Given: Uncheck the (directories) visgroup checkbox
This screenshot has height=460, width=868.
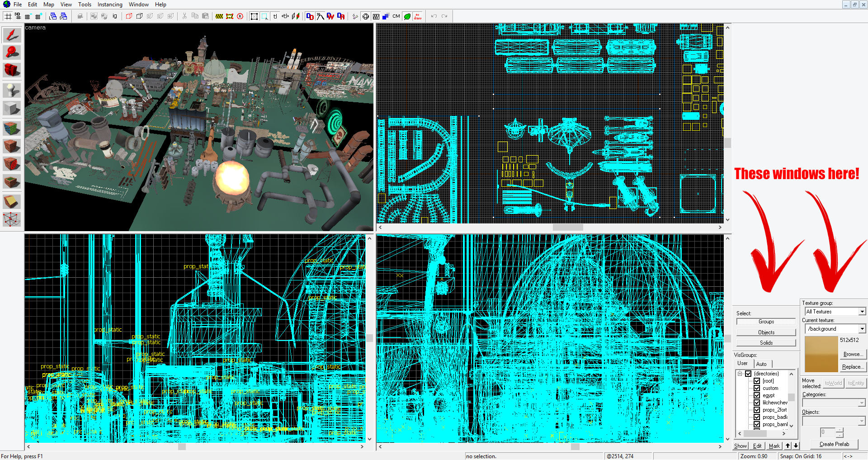Looking at the screenshot, I should (748, 374).
